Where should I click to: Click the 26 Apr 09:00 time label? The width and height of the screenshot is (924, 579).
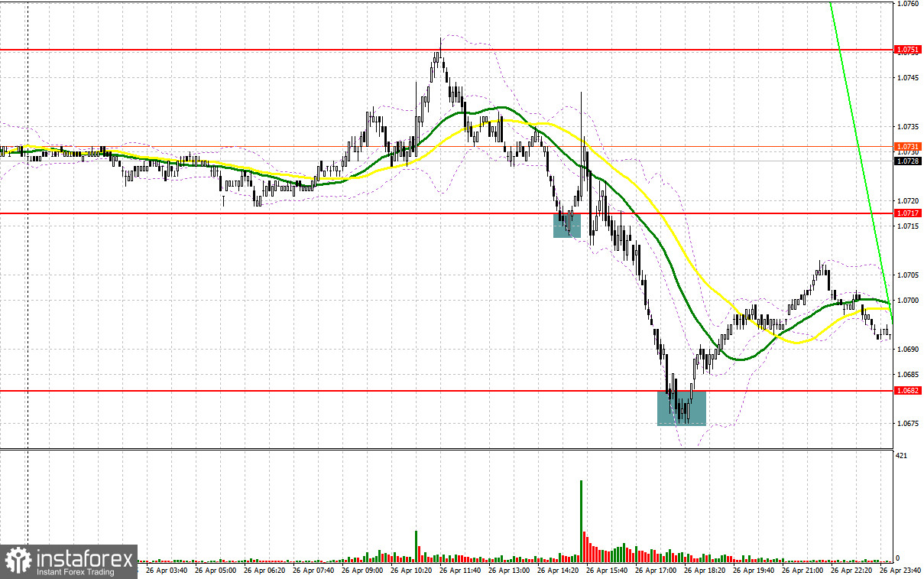pyautogui.click(x=363, y=570)
